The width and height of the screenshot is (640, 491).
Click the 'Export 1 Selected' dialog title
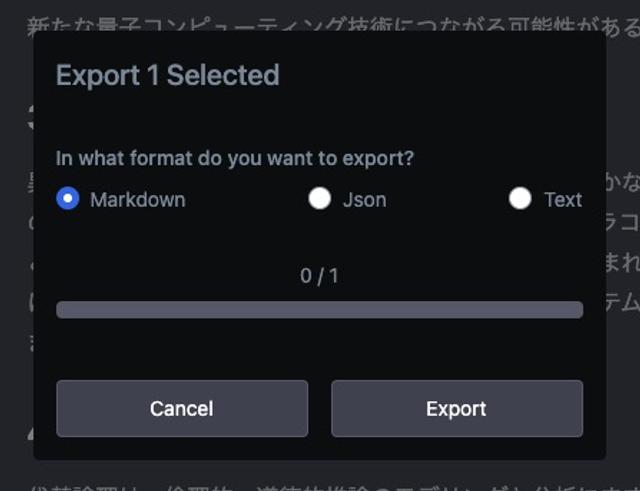pyautogui.click(x=168, y=76)
